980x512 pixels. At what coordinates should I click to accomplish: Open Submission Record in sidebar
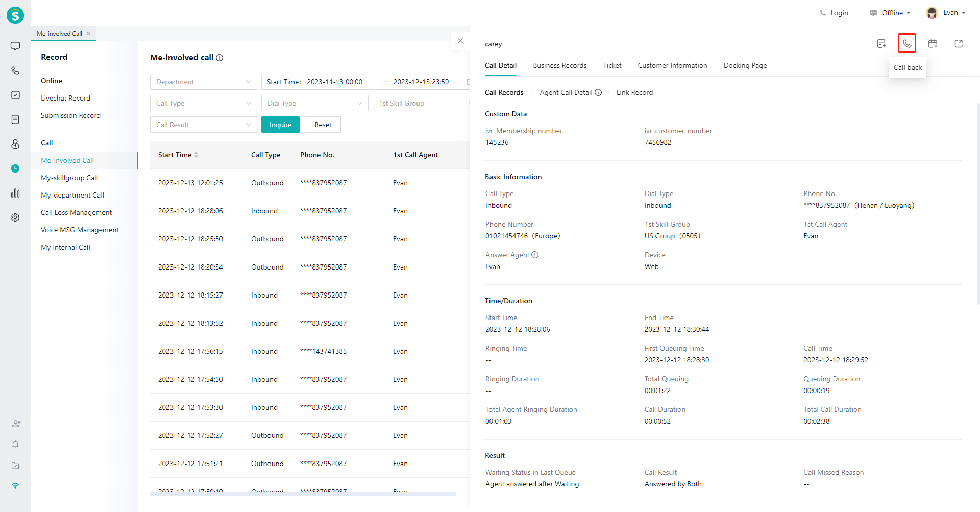70,115
